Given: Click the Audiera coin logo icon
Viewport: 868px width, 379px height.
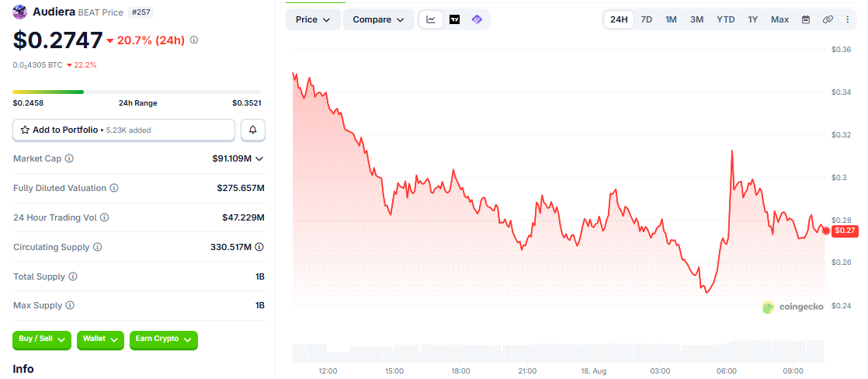Looking at the screenshot, I should [20, 11].
